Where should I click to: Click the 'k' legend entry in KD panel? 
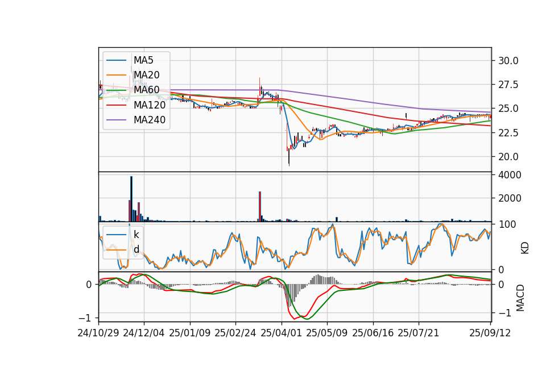(136, 235)
